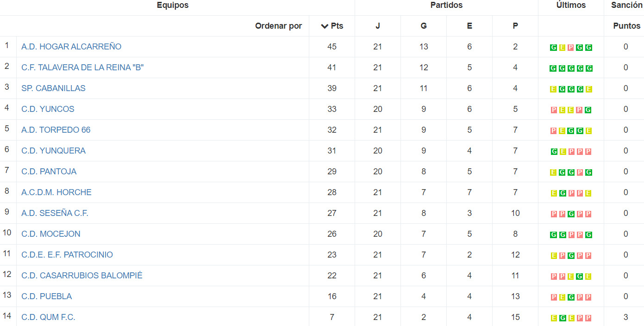Screen dimensions: 644x326
Task: Sort table by J column header
Action: tap(378, 26)
